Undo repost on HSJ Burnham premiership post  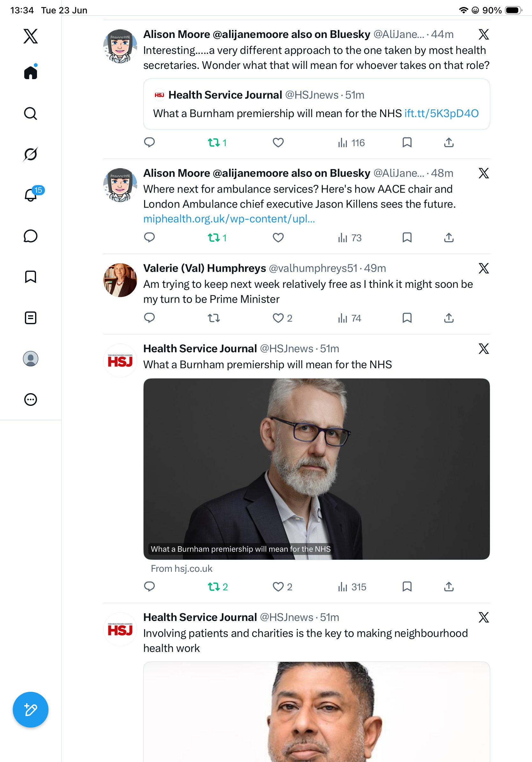tap(218, 587)
